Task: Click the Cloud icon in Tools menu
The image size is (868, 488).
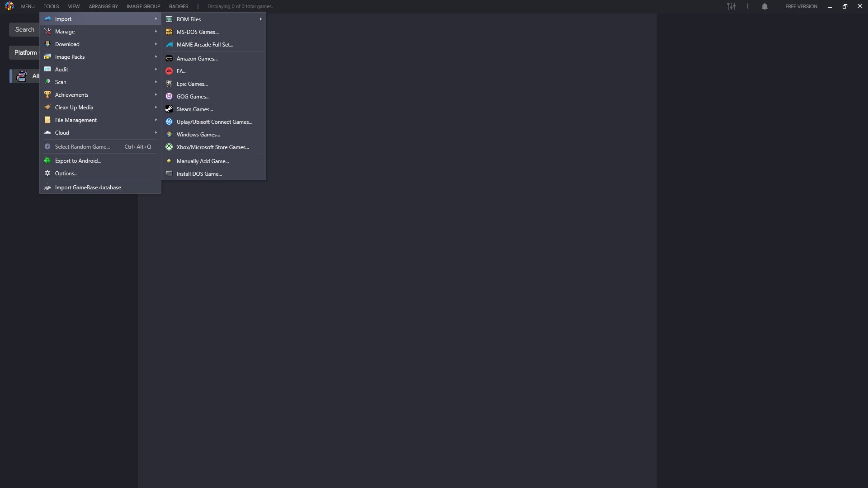Action: (x=47, y=133)
